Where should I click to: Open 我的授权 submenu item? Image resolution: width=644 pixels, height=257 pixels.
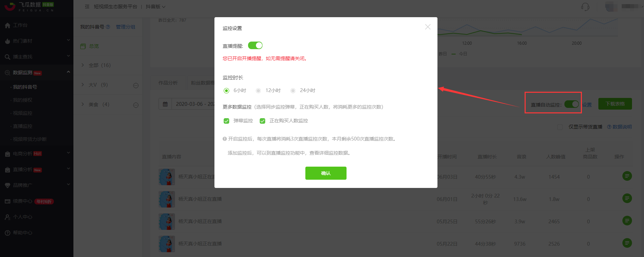[x=23, y=100]
